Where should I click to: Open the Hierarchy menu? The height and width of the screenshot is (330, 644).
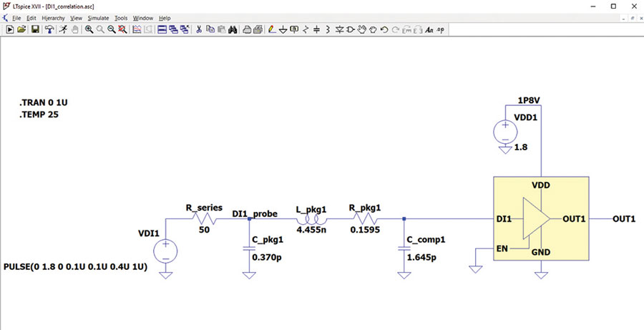[54, 18]
